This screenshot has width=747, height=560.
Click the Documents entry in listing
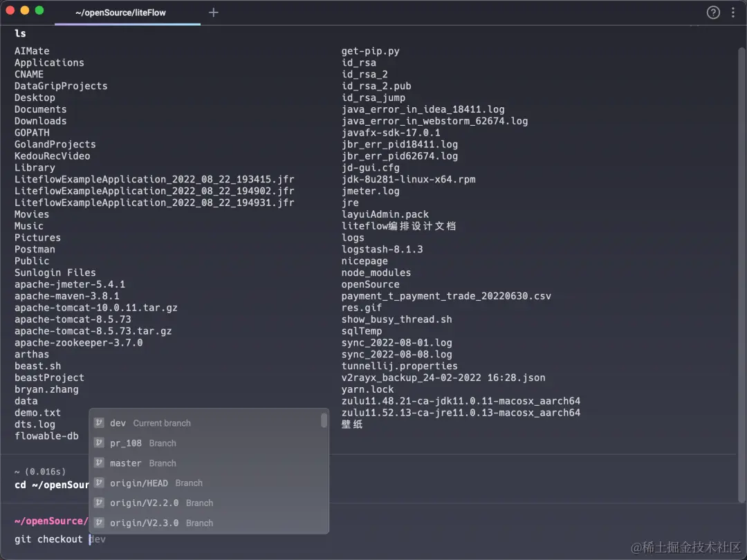(x=41, y=109)
